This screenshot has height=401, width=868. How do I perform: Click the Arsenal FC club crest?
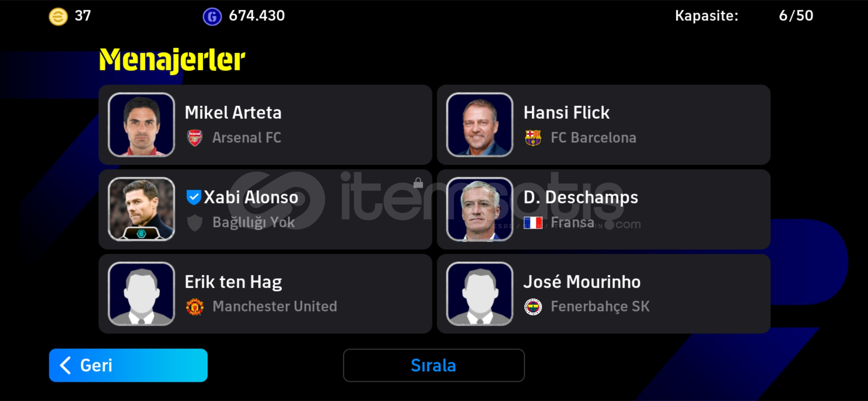pos(195,138)
